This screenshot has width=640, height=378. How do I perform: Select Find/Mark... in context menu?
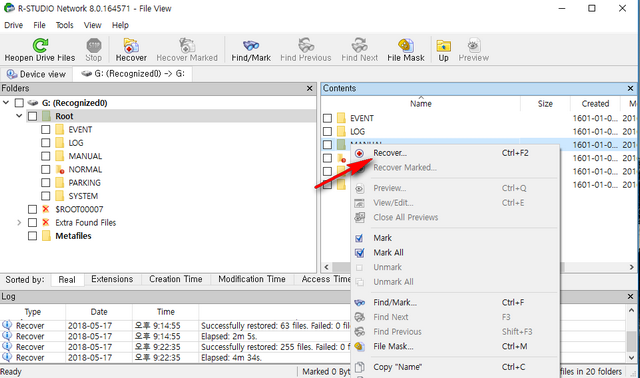(x=455, y=302)
